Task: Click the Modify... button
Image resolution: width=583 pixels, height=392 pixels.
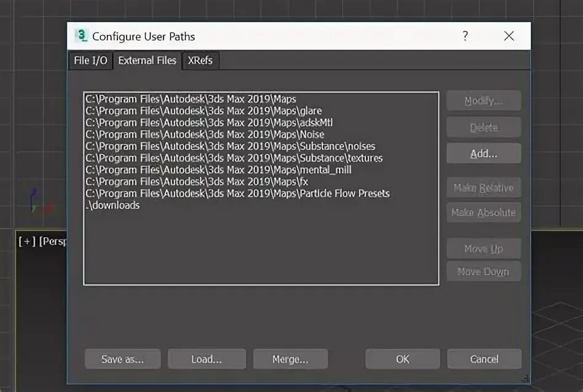Action: tap(483, 101)
